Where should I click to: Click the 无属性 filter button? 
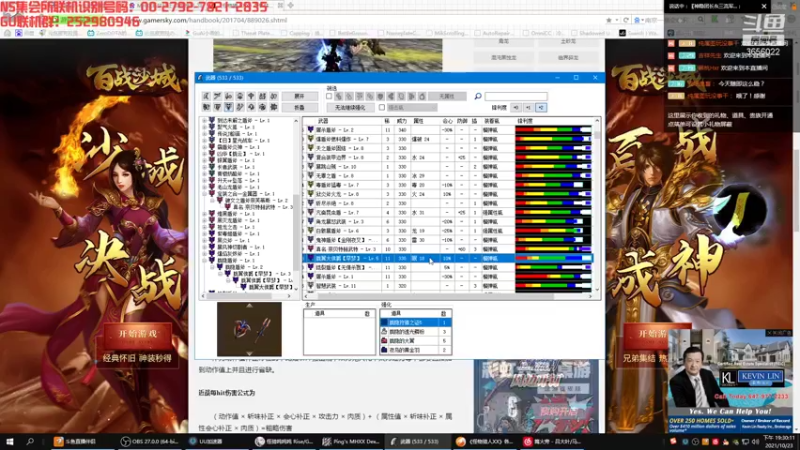[447, 96]
